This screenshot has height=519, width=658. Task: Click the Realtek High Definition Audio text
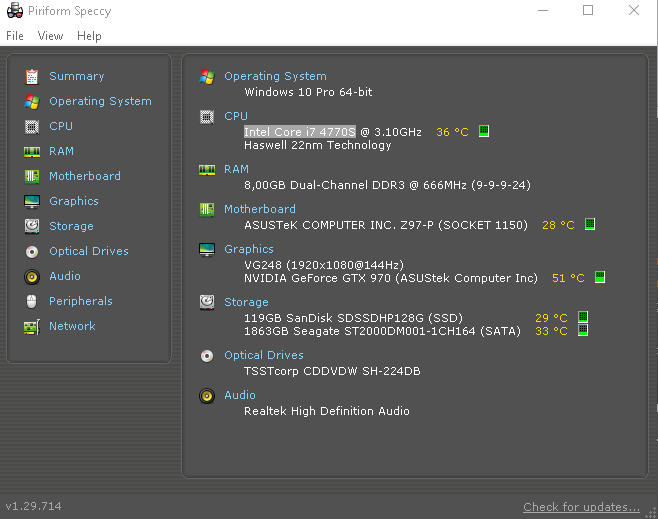(327, 411)
